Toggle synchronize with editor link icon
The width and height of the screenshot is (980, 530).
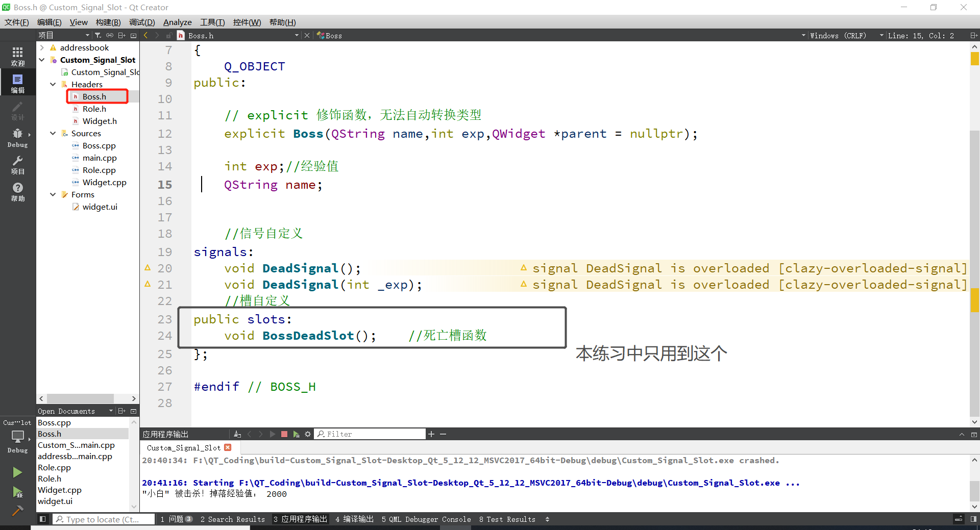110,35
